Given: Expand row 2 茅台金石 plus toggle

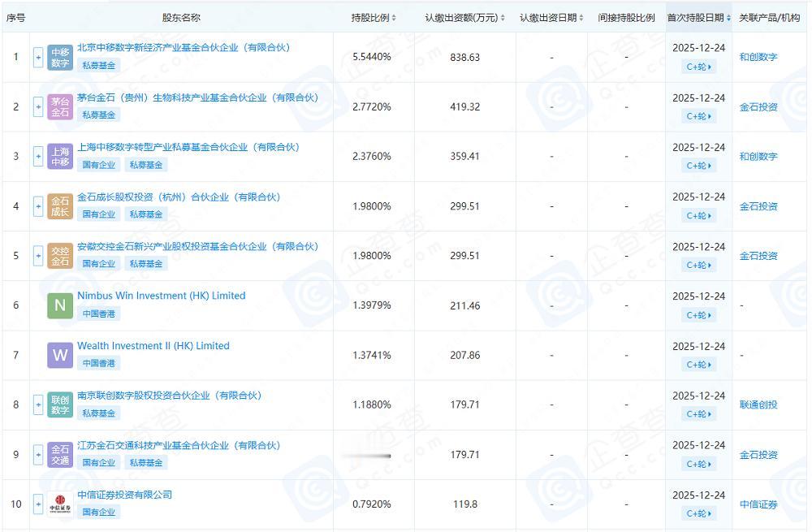Looking at the screenshot, I should click(x=38, y=106).
